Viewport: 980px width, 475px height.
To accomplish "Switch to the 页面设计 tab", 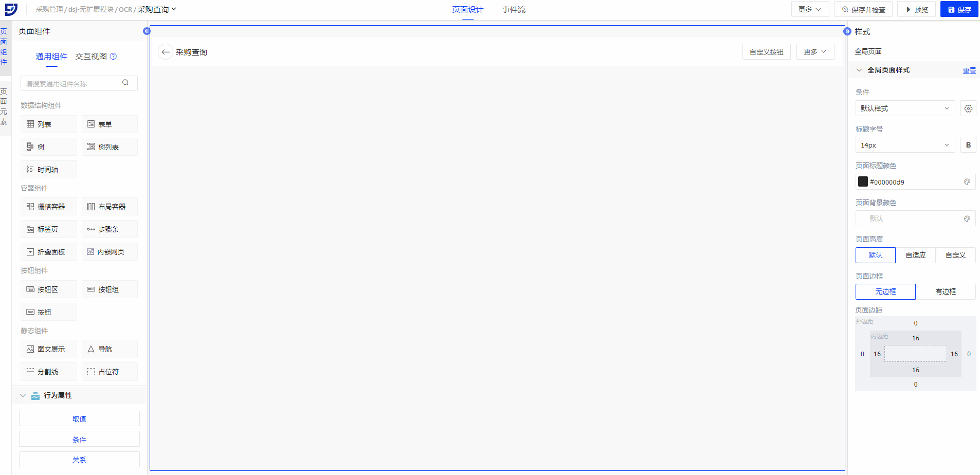I will tap(467, 10).
